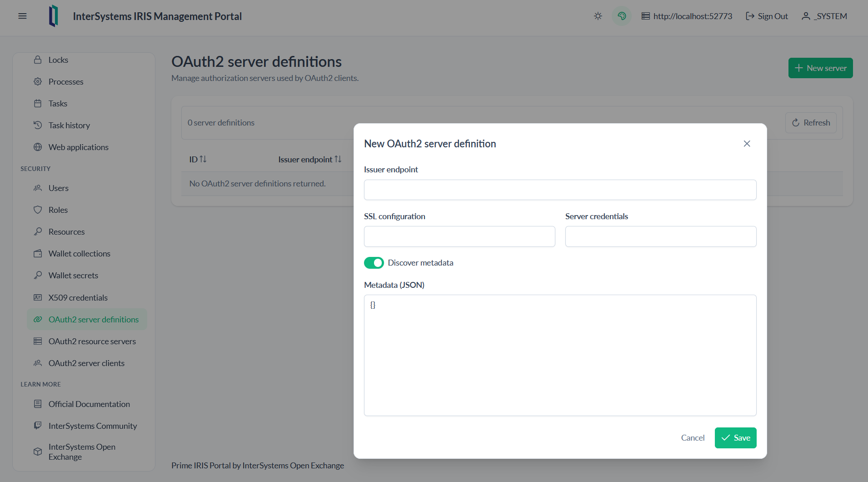Image resolution: width=868 pixels, height=482 pixels.
Task: Click inside the Metadata (JSON) textarea
Action: pyautogui.click(x=560, y=355)
